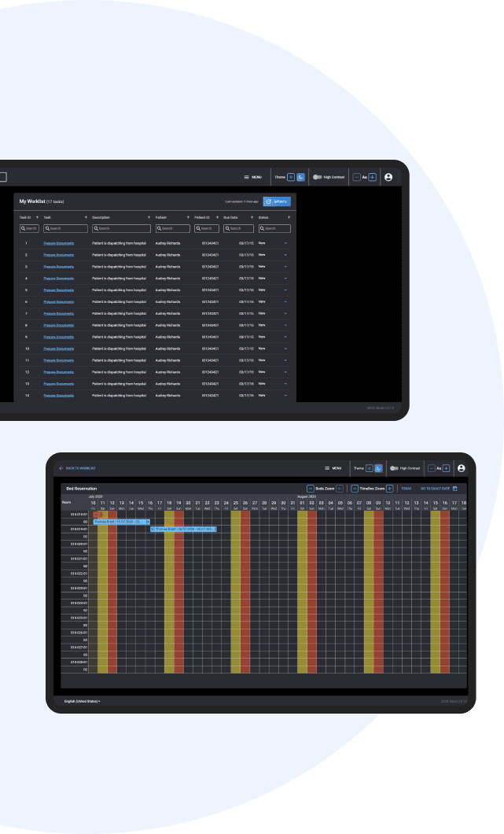Expand the status dropdown arrow in task row 6
504x834 pixels.
[285, 302]
